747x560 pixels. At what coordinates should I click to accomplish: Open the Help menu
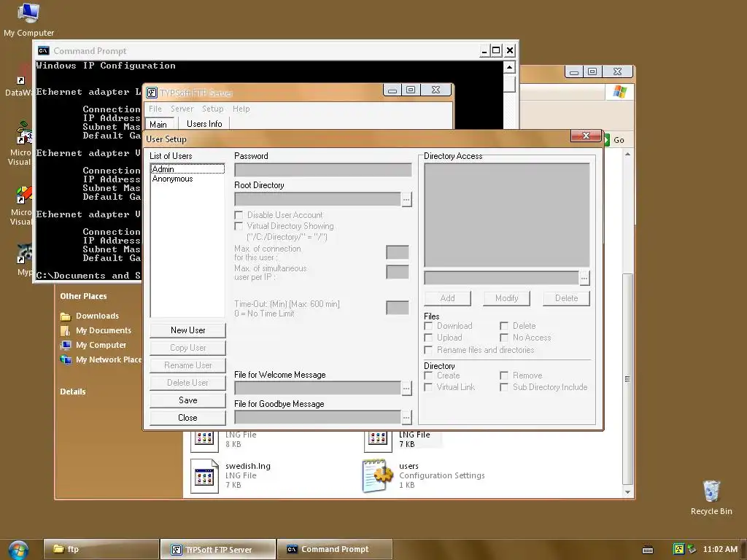tap(241, 109)
